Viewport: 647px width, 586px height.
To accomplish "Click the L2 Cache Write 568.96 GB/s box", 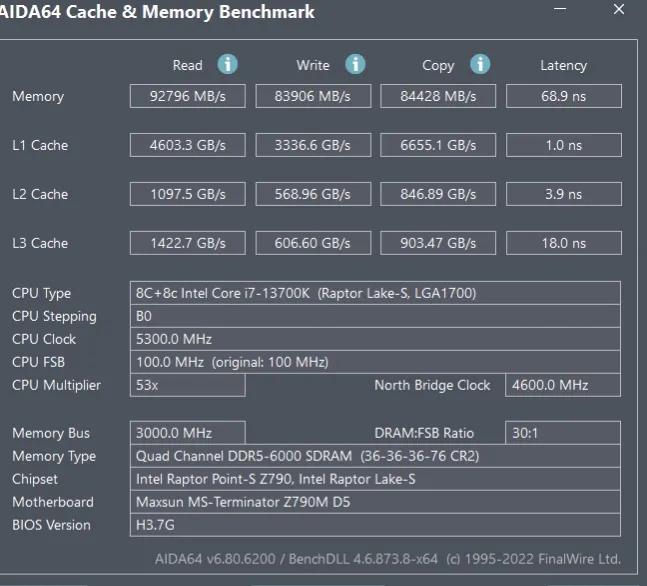I will click(313, 194).
